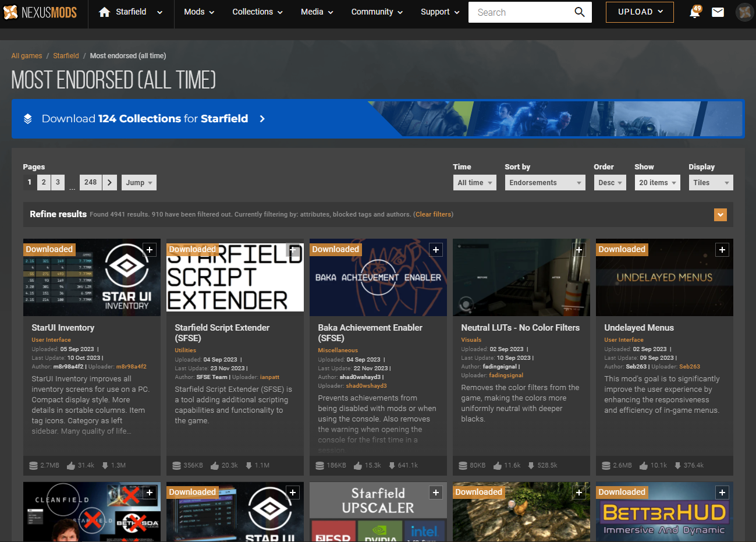Click the arrow in the Collections banner
Viewport: 756px width, 542px height.
[262, 119]
